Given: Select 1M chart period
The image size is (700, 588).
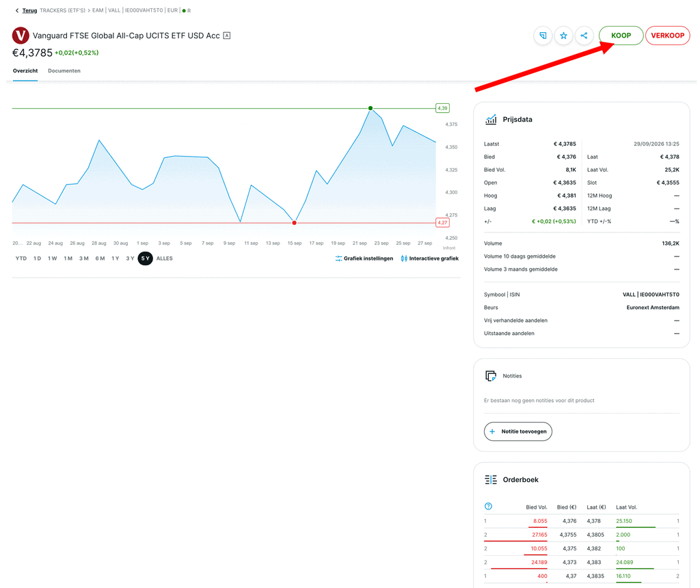Looking at the screenshot, I should [68, 258].
